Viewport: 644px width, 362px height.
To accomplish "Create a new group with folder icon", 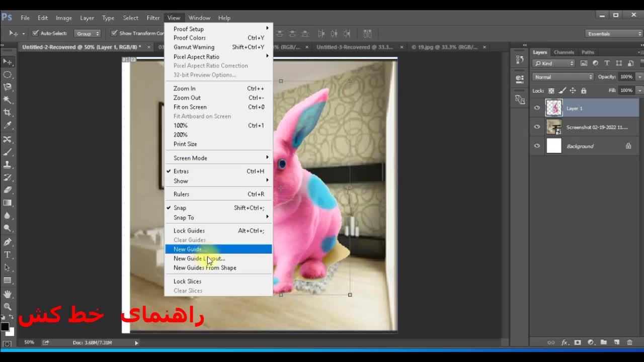I will (603, 342).
